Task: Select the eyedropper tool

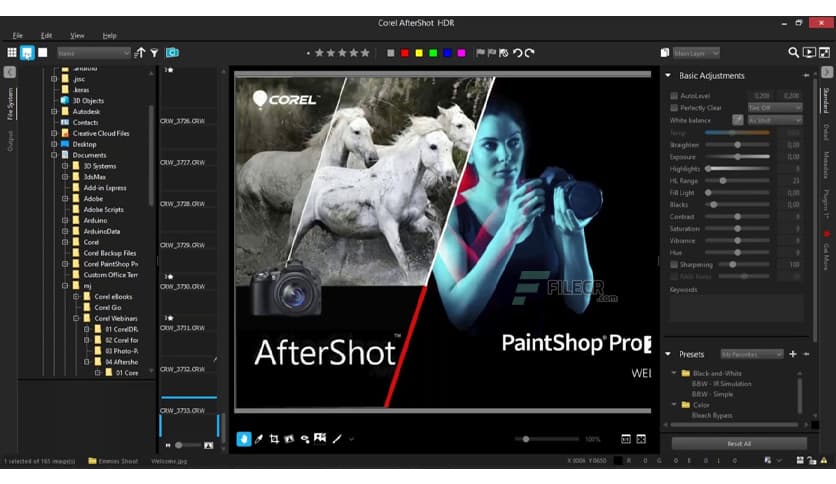Action: pos(259,439)
